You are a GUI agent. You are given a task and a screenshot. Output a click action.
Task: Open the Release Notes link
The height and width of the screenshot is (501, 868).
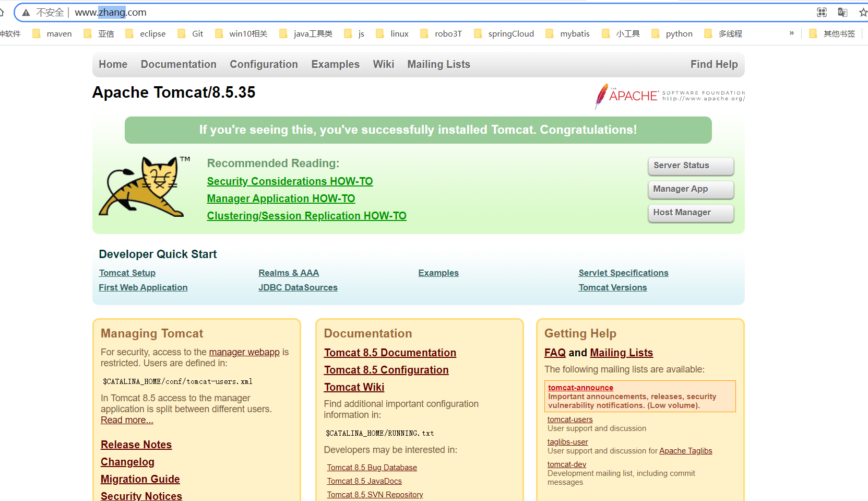tap(136, 445)
